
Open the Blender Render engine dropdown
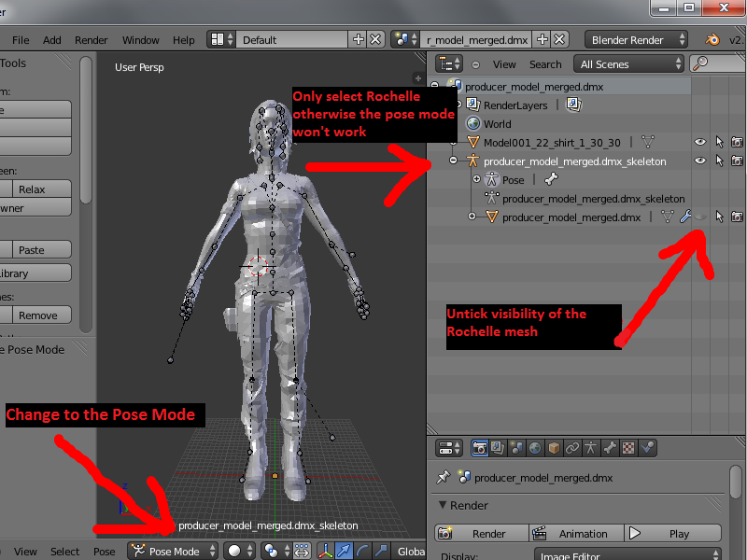pyautogui.click(x=636, y=40)
